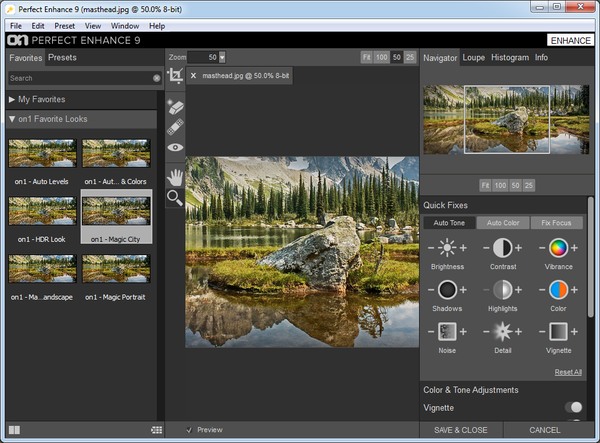Click the Detail starburst icon
600x443 pixels.
pyautogui.click(x=502, y=331)
